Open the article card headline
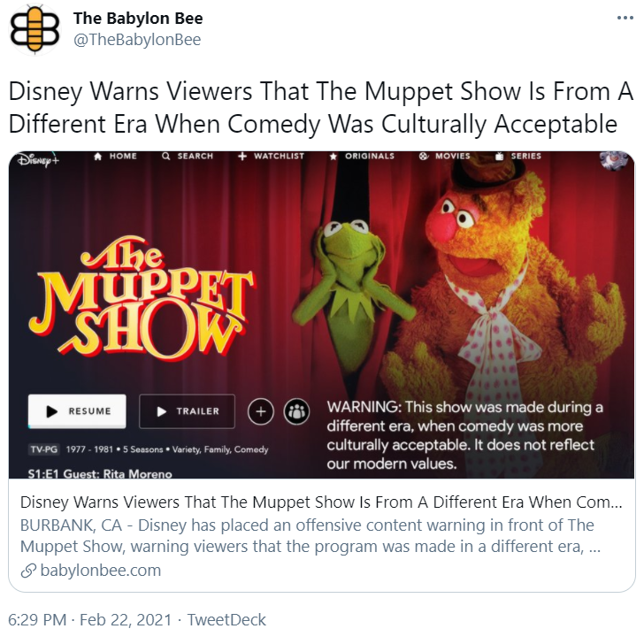Screen dimensions: 644x644 click(x=321, y=502)
